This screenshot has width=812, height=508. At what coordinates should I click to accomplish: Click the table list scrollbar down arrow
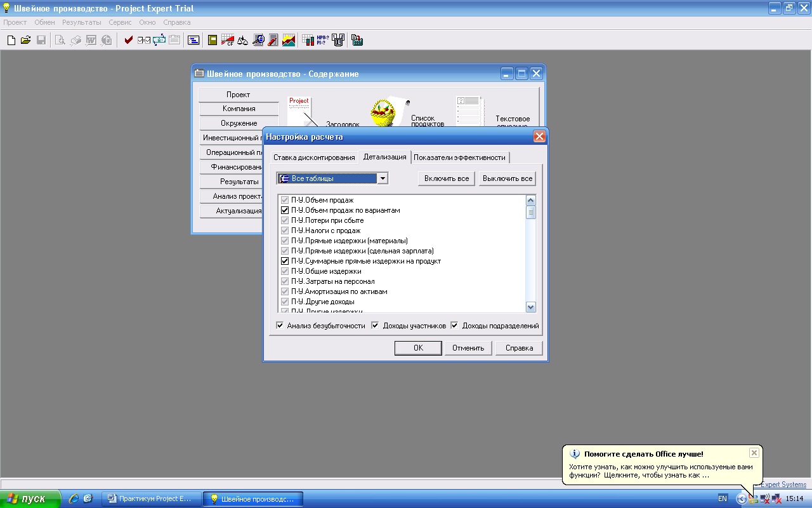531,307
